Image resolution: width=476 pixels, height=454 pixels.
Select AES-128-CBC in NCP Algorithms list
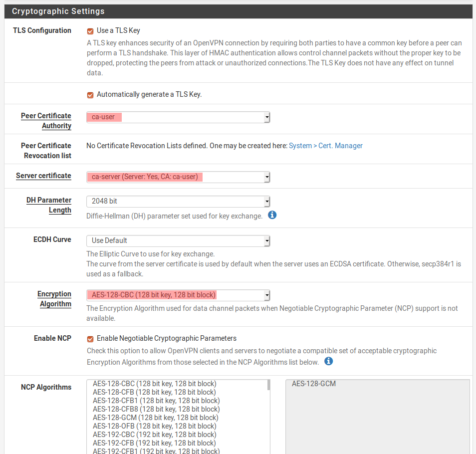pyautogui.click(x=155, y=384)
